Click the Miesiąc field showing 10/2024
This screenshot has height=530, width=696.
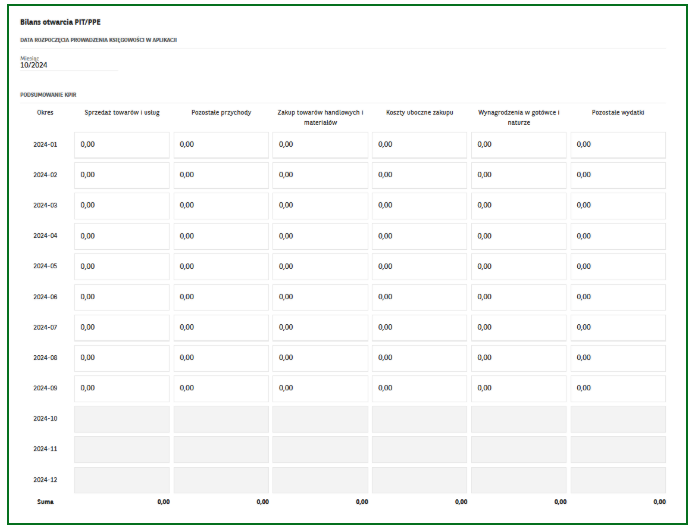click(x=69, y=65)
